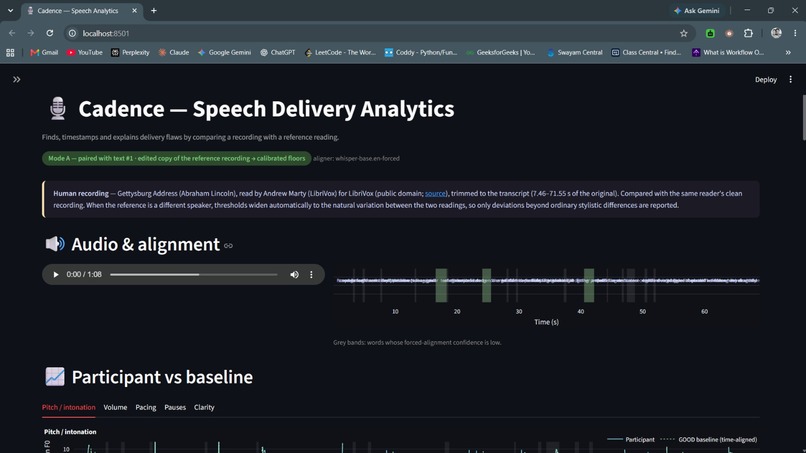806x453 pixels.
Task: Click the Ask Gemini button
Action: pyautogui.click(x=697, y=10)
